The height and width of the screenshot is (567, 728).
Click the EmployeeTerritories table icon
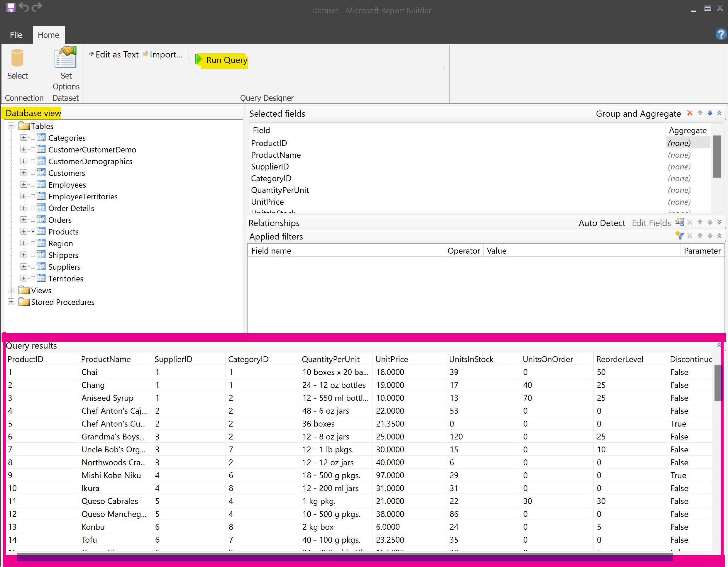click(x=41, y=196)
